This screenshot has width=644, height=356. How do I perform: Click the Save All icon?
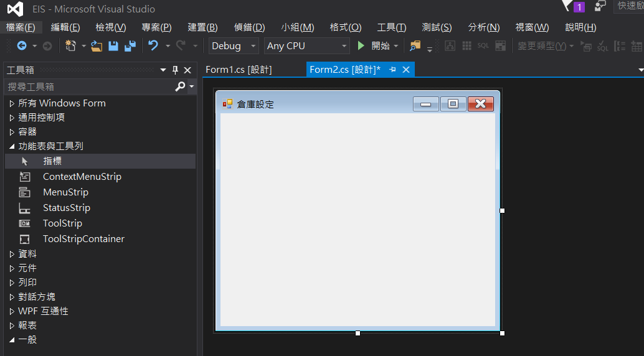[x=130, y=46]
